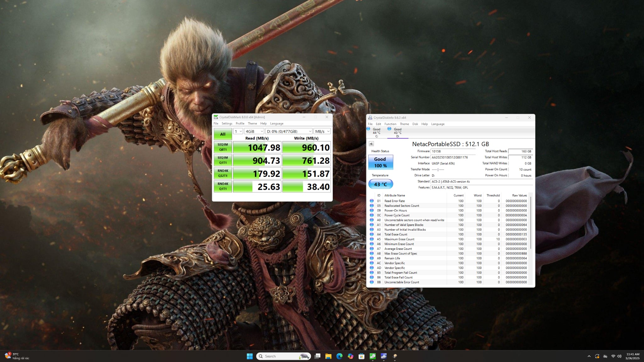The image size is (644, 362).
Task: Open the Edit menu in CrystalDiskInfo
Action: [x=378, y=124]
